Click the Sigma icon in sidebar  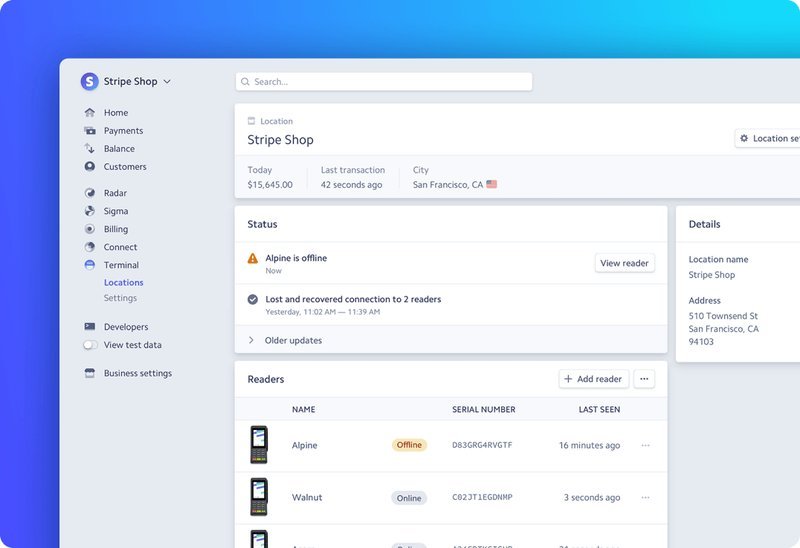tap(90, 211)
